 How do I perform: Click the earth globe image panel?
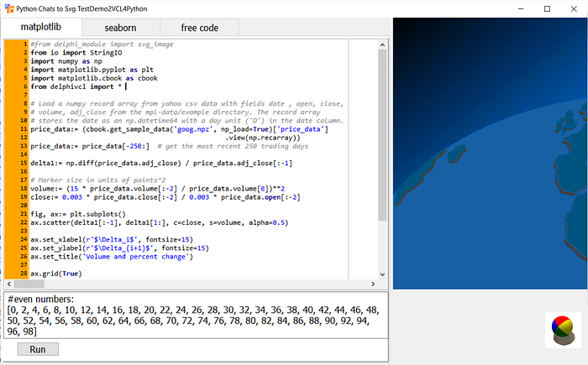pos(490,154)
